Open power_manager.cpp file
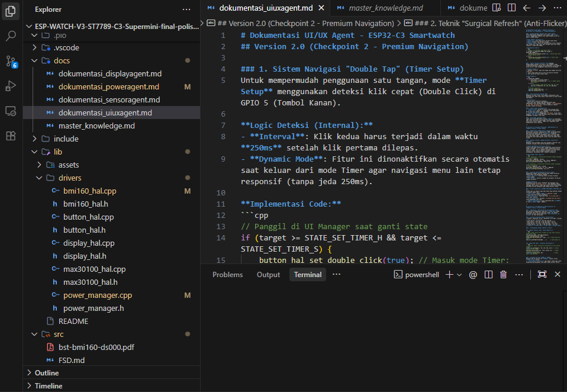 click(x=111, y=295)
